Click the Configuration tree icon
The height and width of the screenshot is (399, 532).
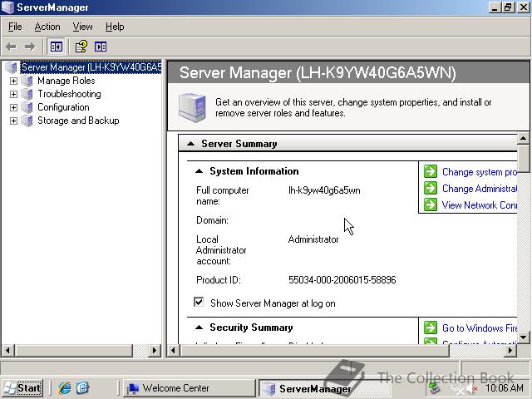pyautogui.click(x=27, y=107)
